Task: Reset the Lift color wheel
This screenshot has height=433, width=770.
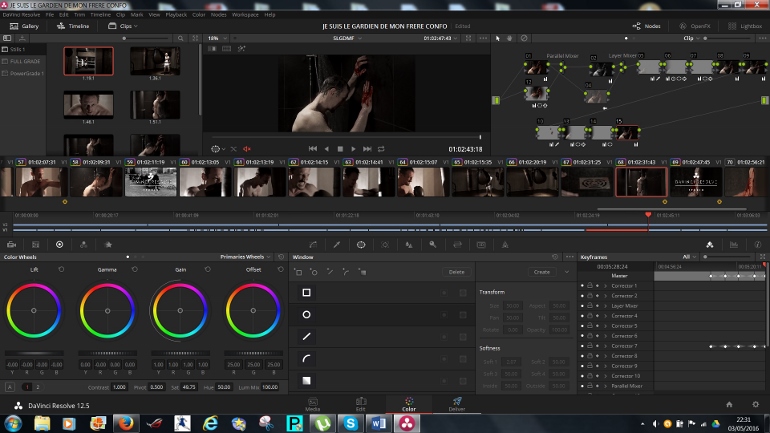Action: [x=61, y=270]
